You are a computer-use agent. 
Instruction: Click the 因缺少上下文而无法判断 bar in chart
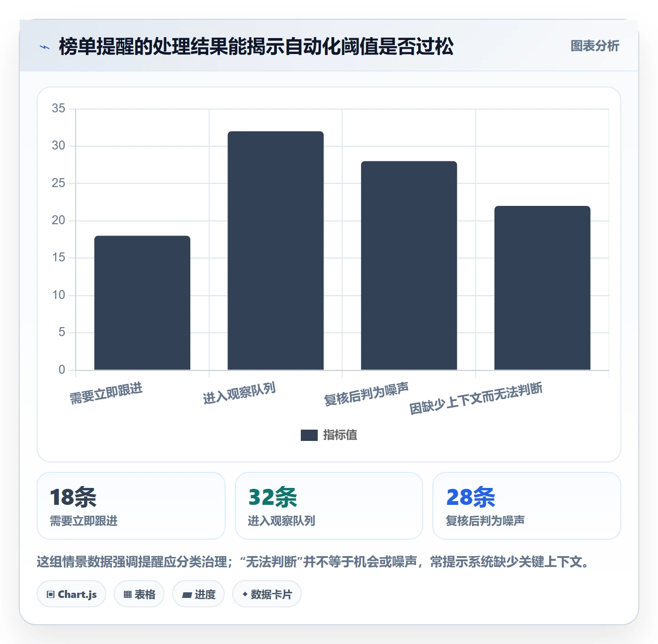pos(542,288)
